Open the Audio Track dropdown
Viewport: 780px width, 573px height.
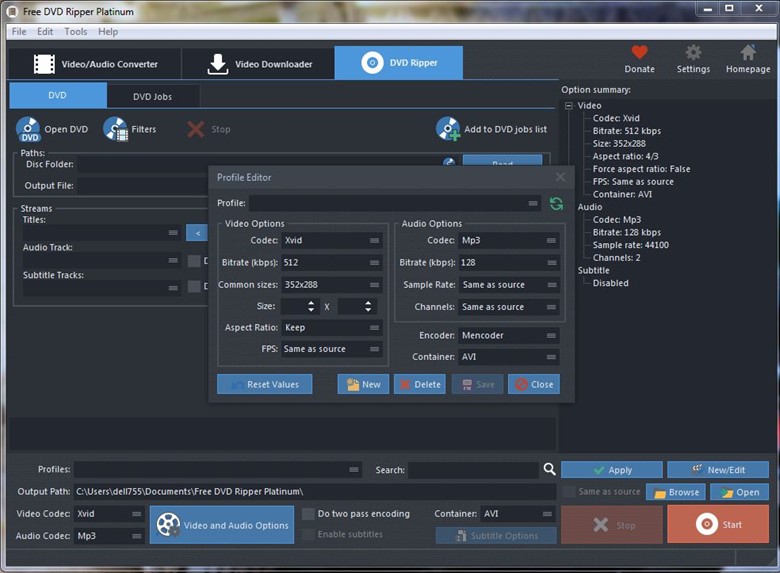pyautogui.click(x=101, y=260)
